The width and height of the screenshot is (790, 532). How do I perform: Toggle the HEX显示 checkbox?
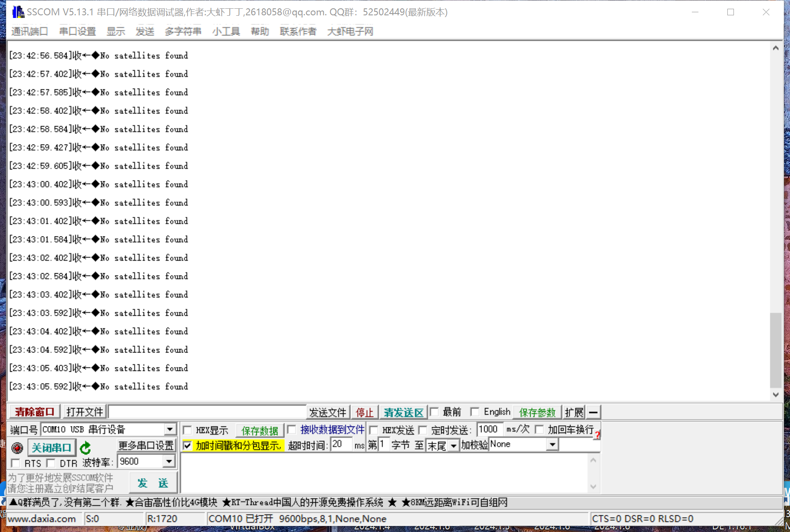187,430
